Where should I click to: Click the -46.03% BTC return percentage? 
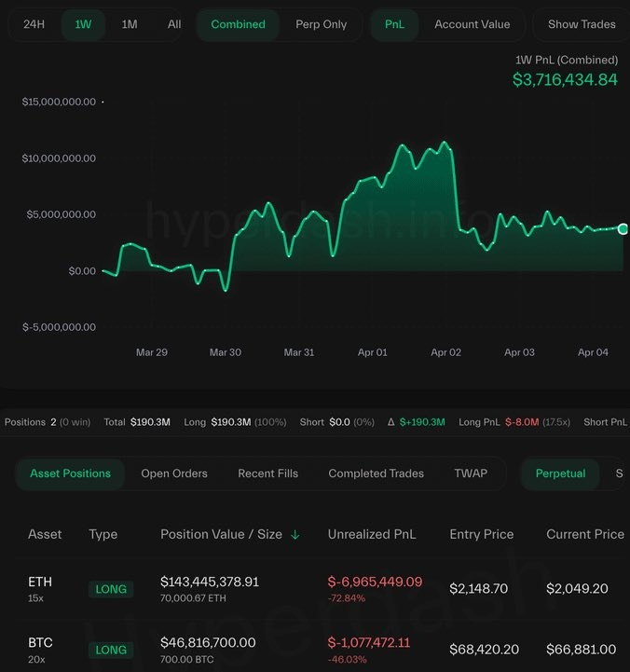tap(347, 659)
